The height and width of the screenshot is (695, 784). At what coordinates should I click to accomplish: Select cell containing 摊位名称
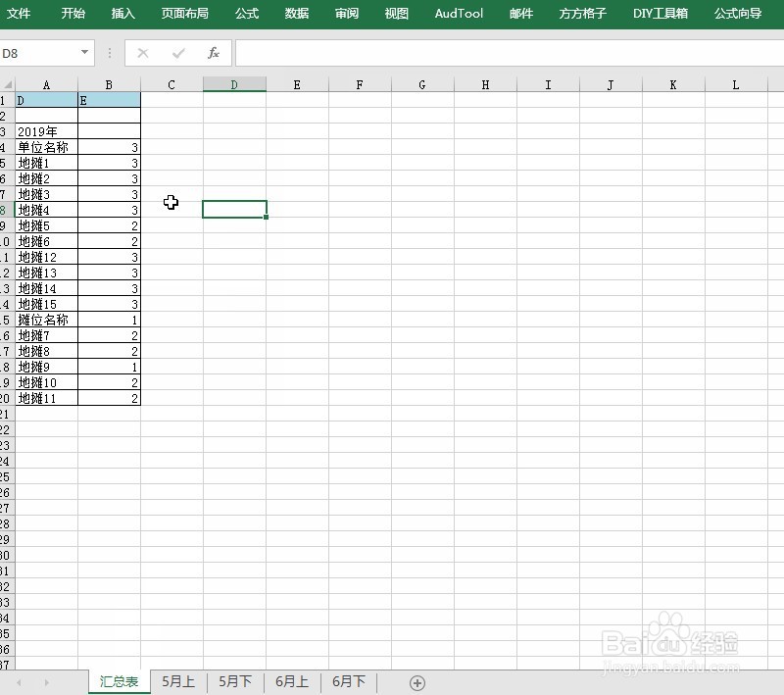tap(46, 320)
